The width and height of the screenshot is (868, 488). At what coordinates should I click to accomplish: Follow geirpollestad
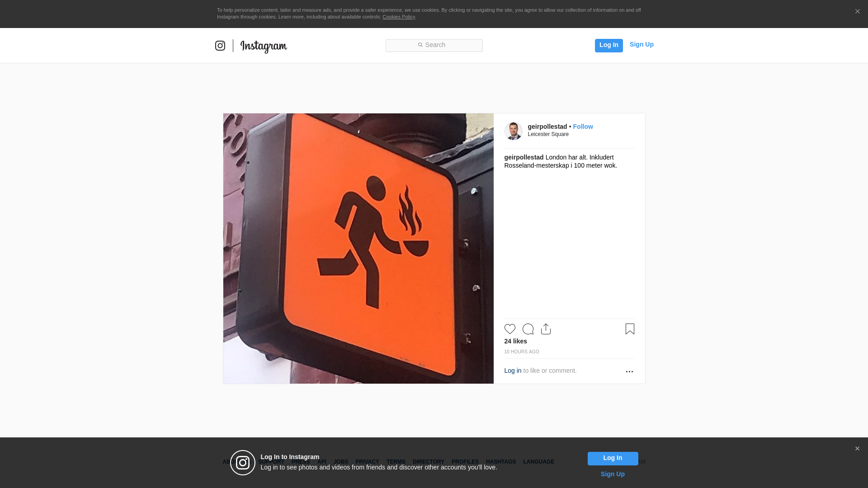(583, 127)
